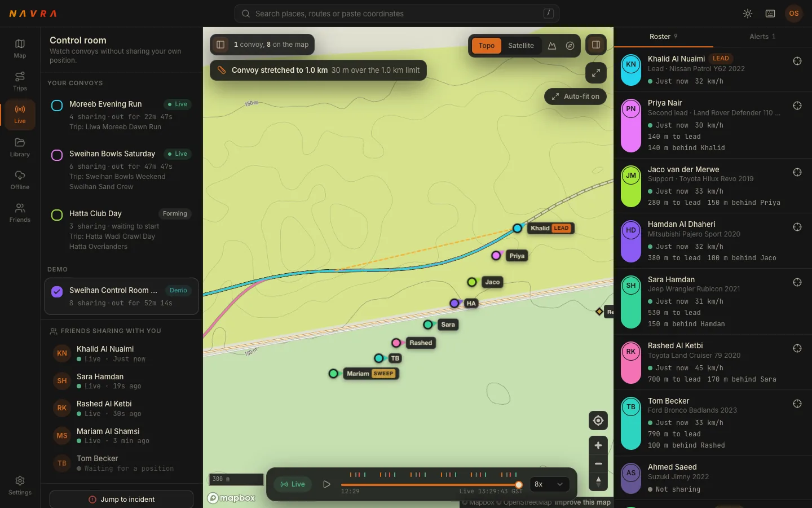This screenshot has width=812, height=508.
Task: Click the timeline playhead handle
Action: click(x=519, y=485)
